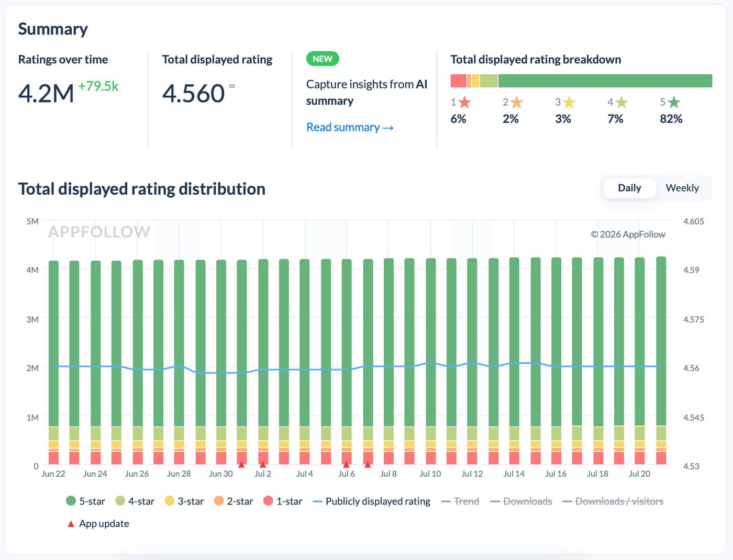Image resolution: width=733 pixels, height=560 pixels.
Task: Click the red 1-star icon in breakdown
Action: pos(464,102)
